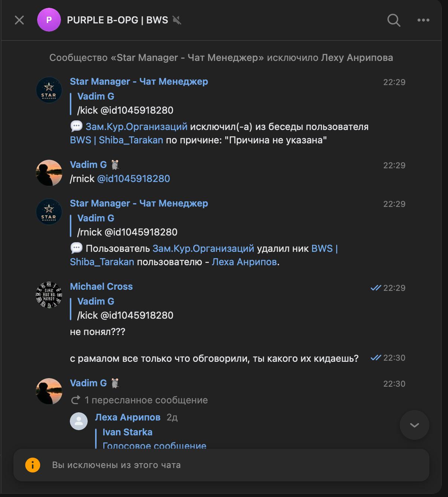This screenshot has height=497, width=448.
Task: Open chat search with magnifier icon
Action: coord(393,20)
